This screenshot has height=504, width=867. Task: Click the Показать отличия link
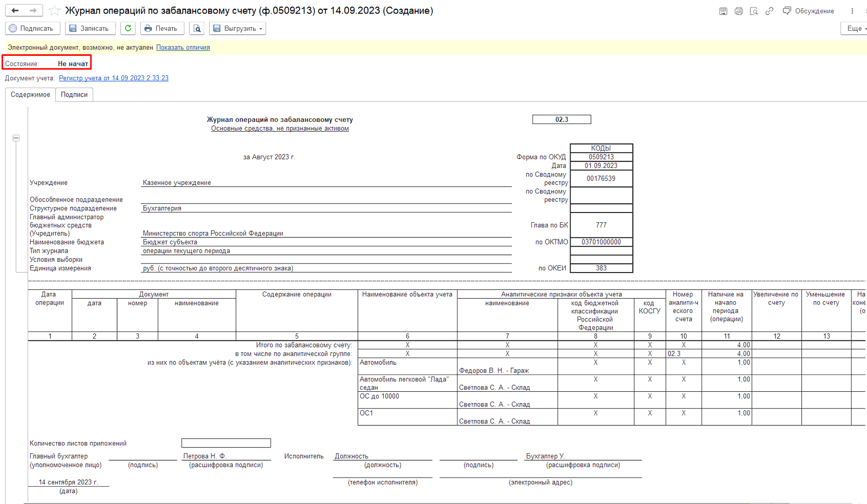pos(183,48)
